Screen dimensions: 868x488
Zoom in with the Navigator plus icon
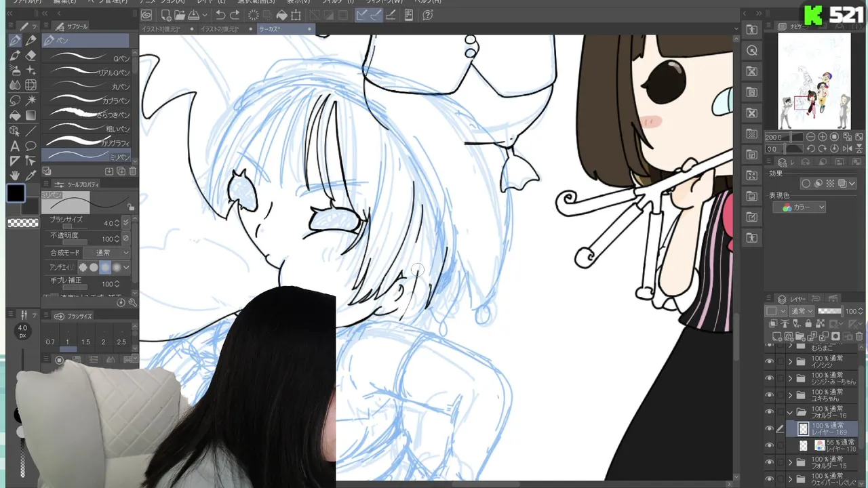[x=823, y=137]
